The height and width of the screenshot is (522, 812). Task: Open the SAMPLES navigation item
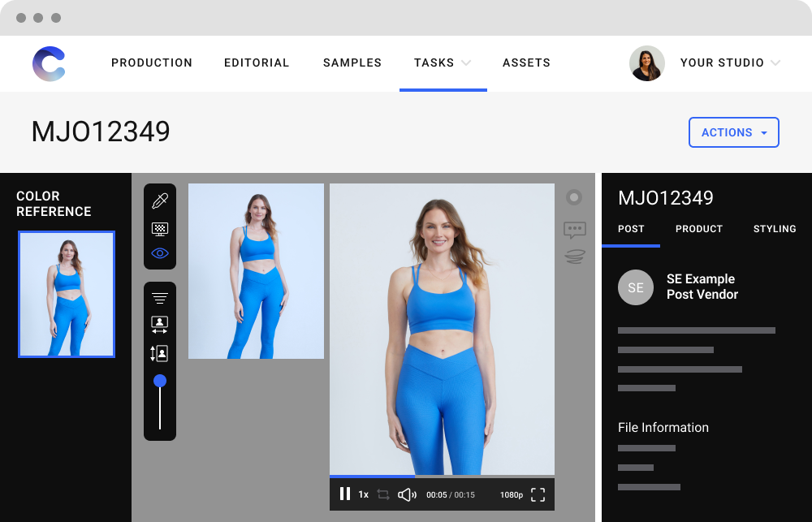352,63
